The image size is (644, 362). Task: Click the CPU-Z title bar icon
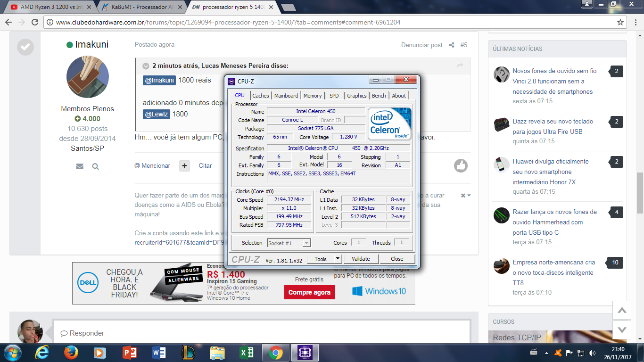[x=231, y=81]
